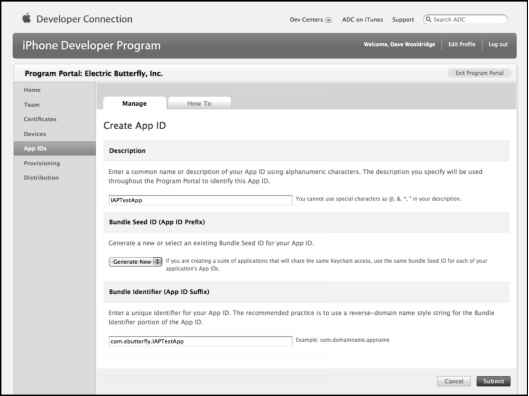
Task: Click the iPhone Developer Program heading
Action: (91, 45)
